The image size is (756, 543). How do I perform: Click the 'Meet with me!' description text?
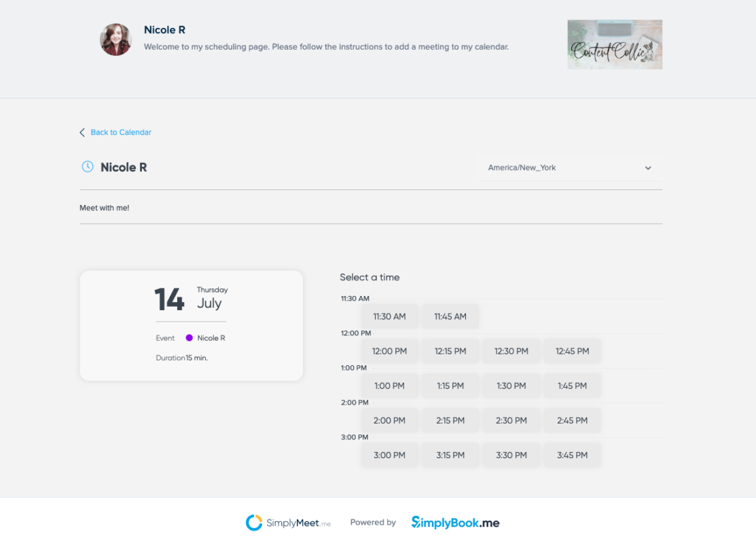[104, 208]
